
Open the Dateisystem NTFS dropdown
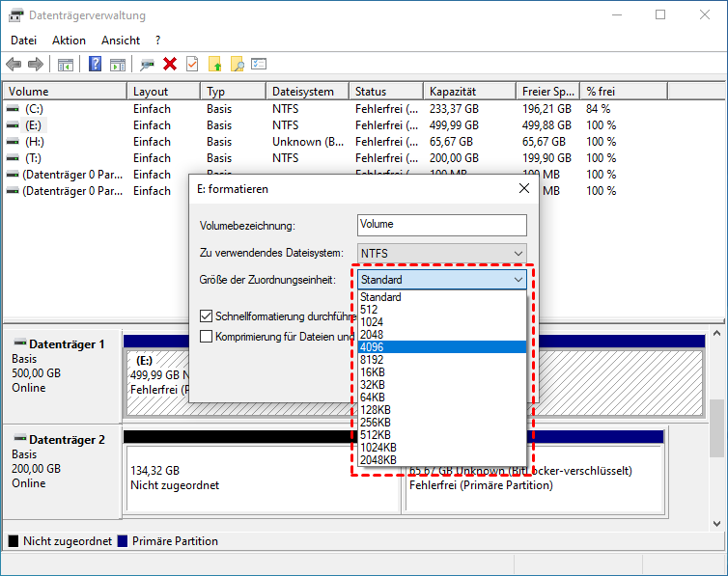pyautogui.click(x=442, y=253)
